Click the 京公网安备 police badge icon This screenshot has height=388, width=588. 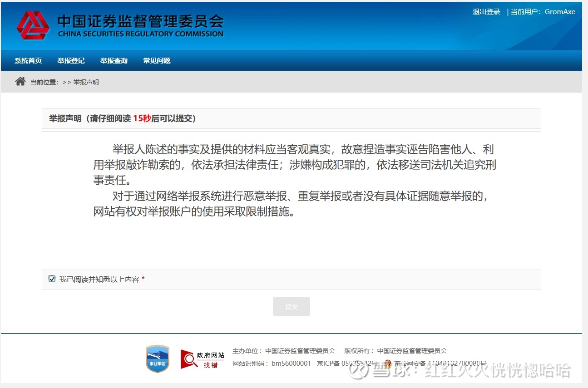(x=386, y=363)
